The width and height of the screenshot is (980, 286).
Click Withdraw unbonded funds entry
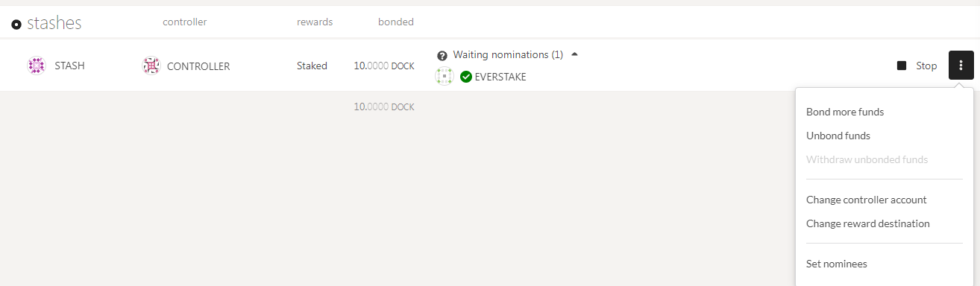(x=867, y=159)
